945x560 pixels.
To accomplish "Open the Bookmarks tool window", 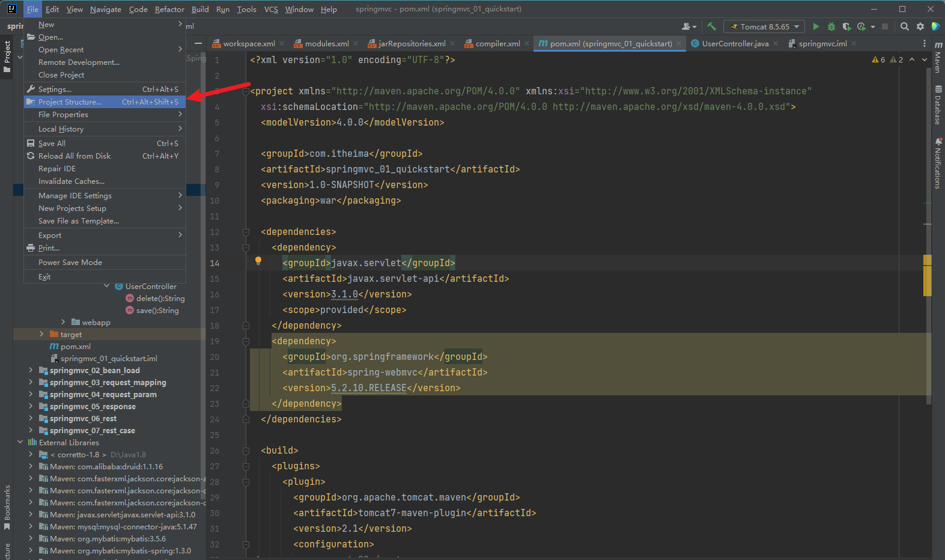I will [7, 508].
